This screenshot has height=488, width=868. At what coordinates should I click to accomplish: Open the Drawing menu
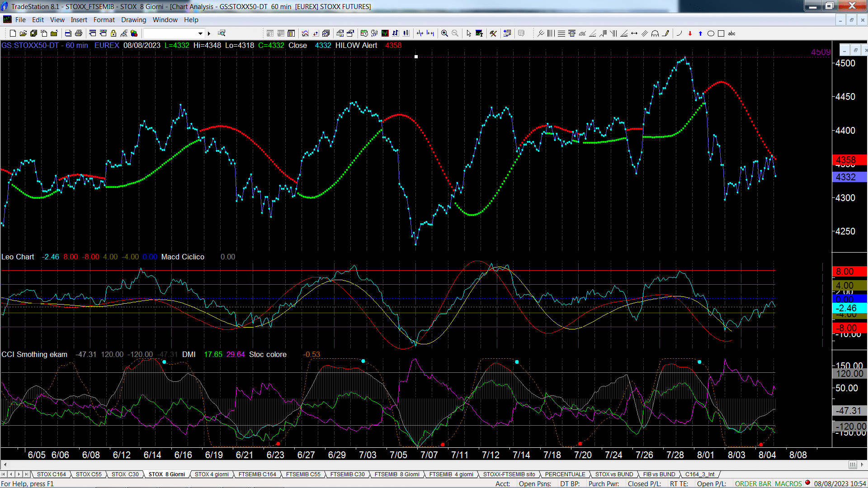click(x=133, y=20)
